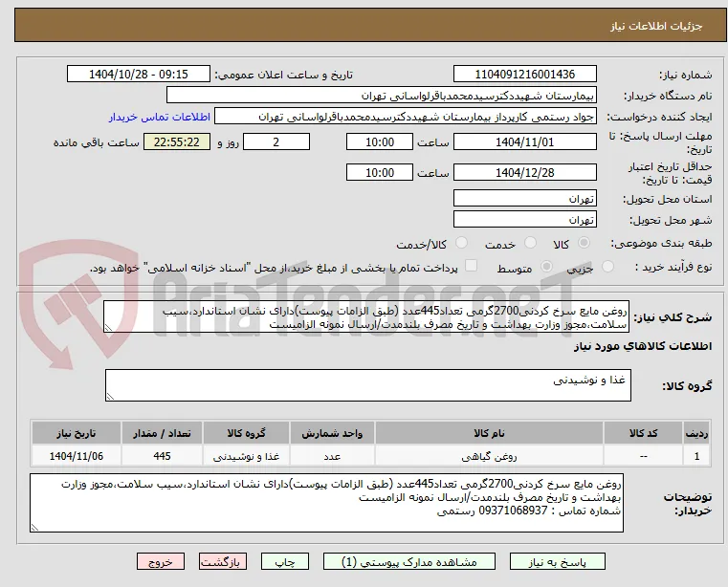
Task: Click the شرح کلی نیاز text area
Action: click(365, 316)
